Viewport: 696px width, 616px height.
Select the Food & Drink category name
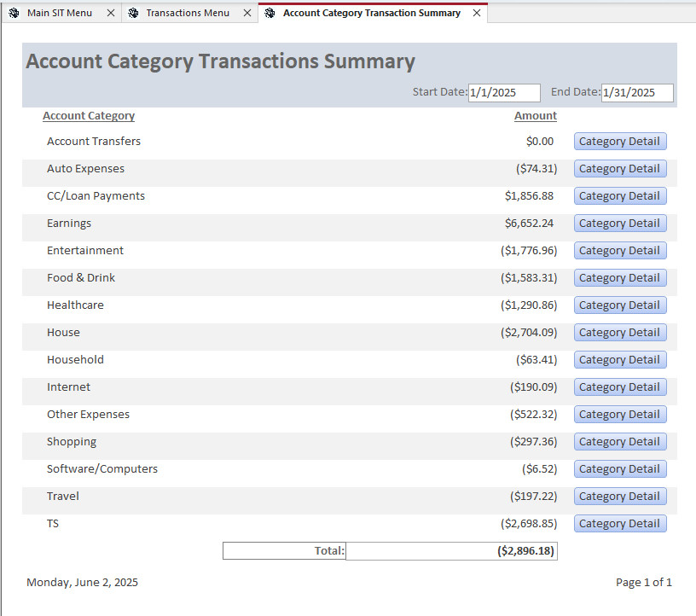point(81,277)
